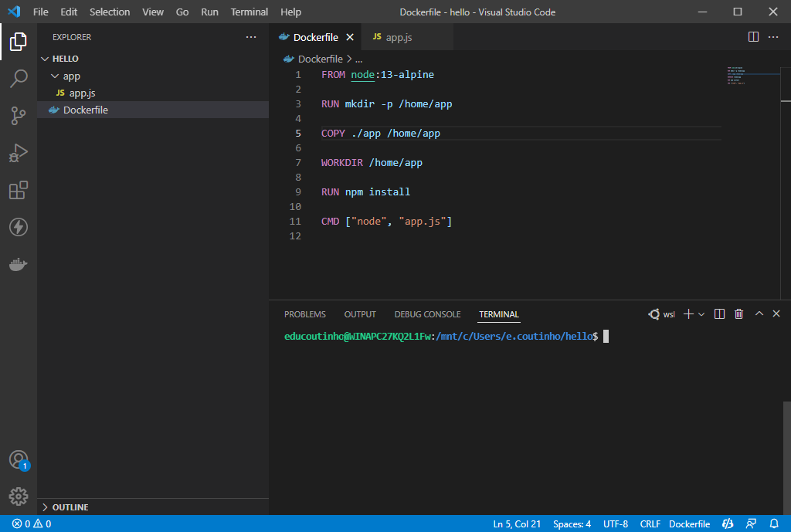This screenshot has height=532, width=791.
Task: Open the Selection menu
Action: [x=110, y=12]
